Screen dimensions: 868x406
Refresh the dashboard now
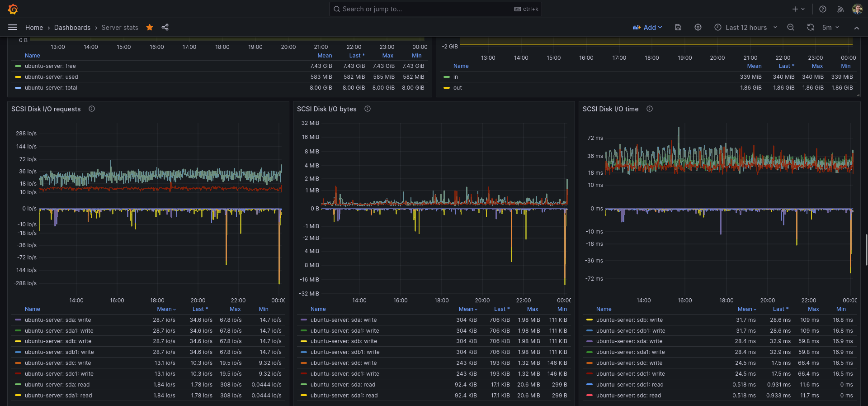tap(811, 28)
